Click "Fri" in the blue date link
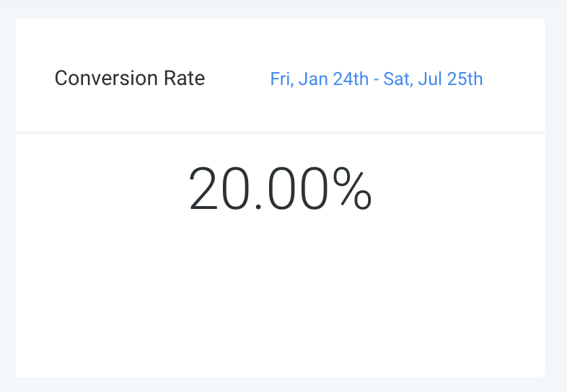Screen dimensions: 567x392 [x=280, y=79]
